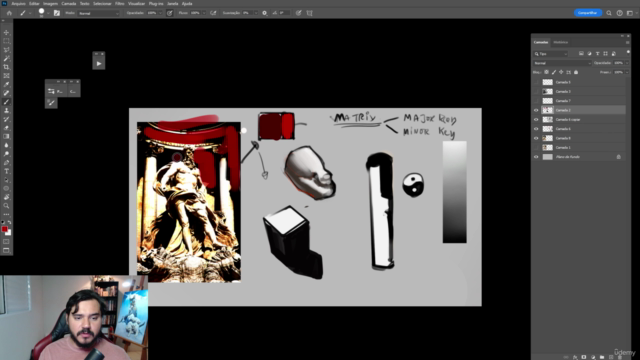
Task: Select the Frame tool
Action: pos(6,76)
